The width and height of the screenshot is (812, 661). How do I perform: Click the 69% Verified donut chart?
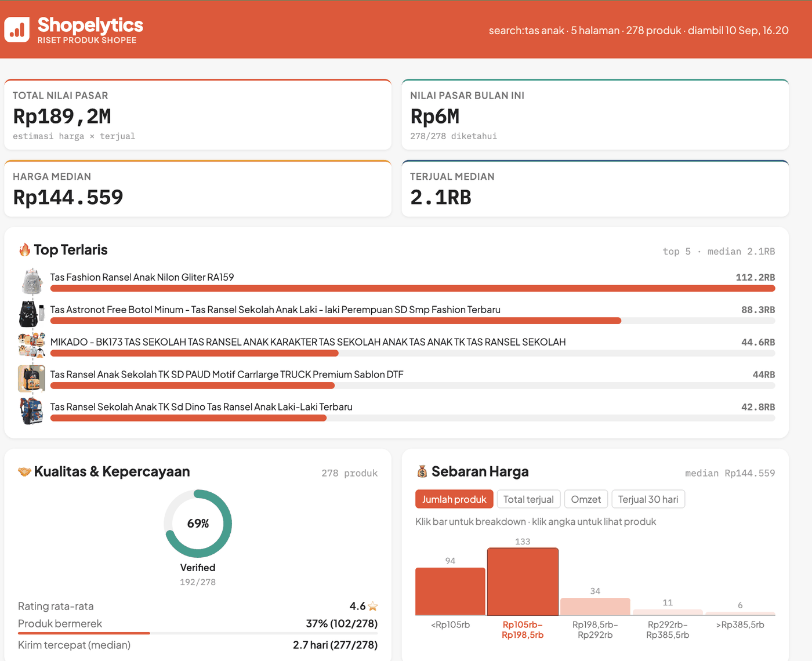point(198,524)
